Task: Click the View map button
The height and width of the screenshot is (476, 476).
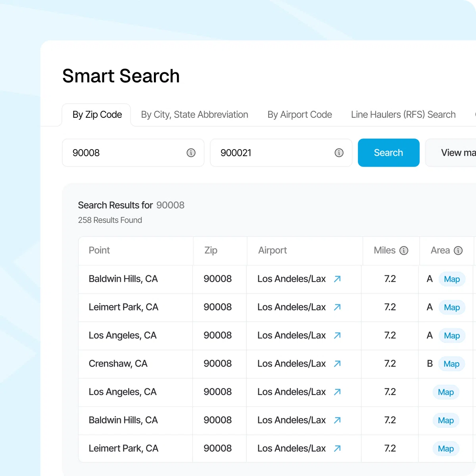Action: [451, 153]
